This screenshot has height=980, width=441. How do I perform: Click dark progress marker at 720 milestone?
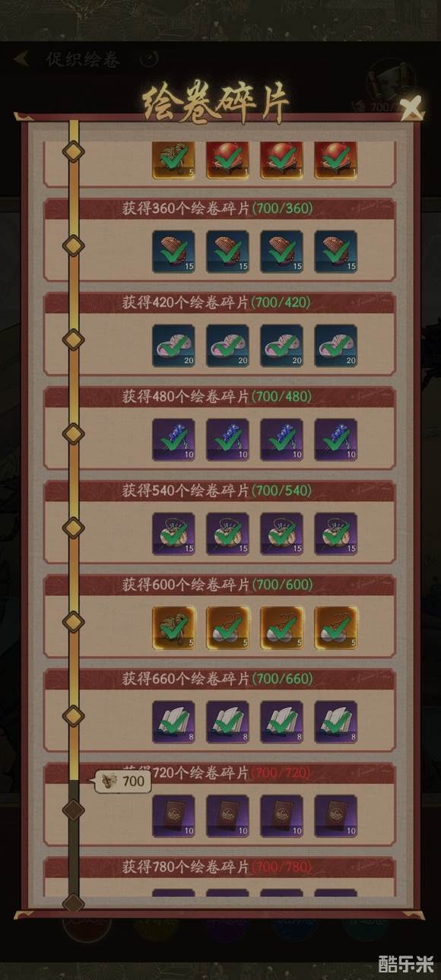73,810
